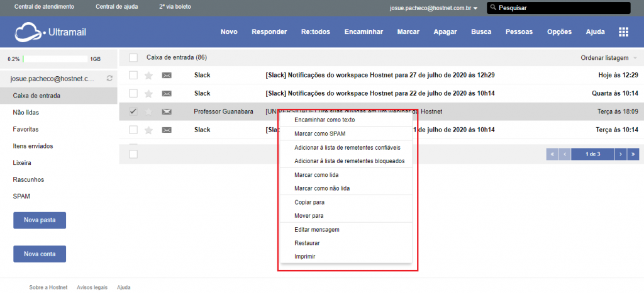Open the apps grid icon in toolbar
Image resolution: width=644 pixels, height=294 pixels.
pyautogui.click(x=624, y=32)
